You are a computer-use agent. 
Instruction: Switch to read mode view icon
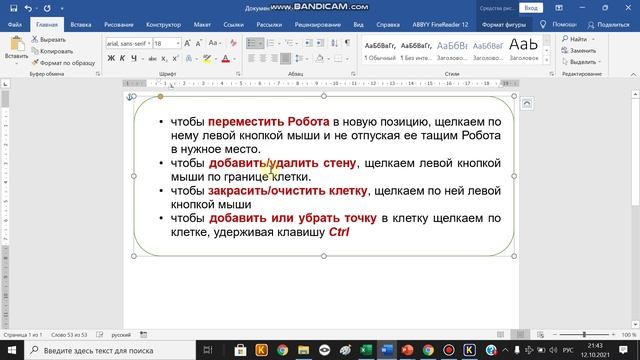tap(500, 335)
